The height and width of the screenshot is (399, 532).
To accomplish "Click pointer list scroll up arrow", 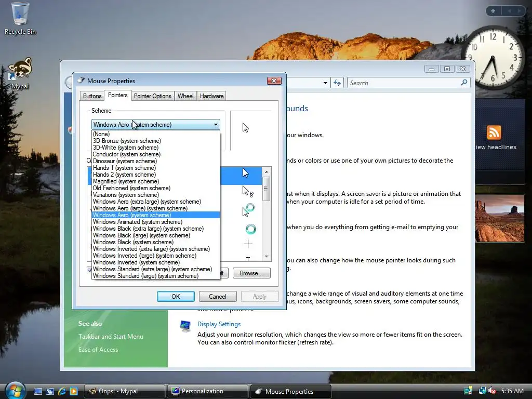I will coord(267,171).
